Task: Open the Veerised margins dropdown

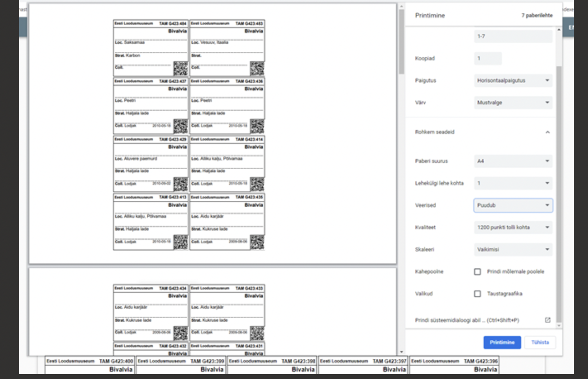Action: click(513, 205)
